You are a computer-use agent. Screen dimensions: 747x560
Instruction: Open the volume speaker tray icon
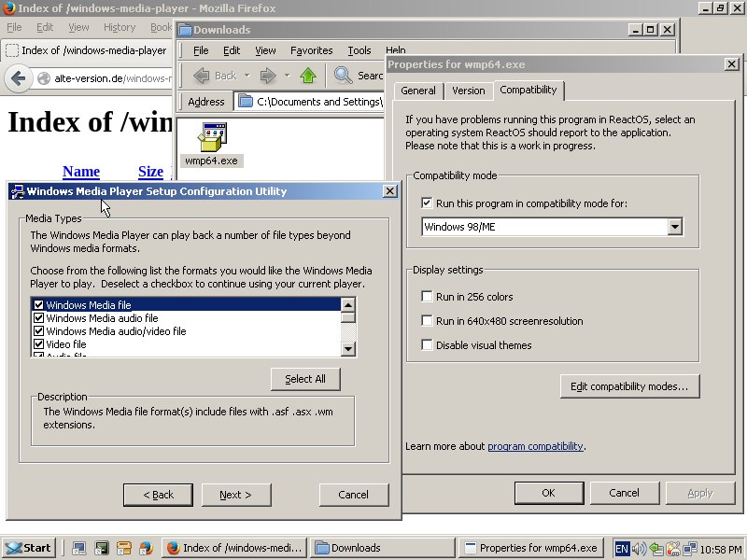(x=639, y=549)
